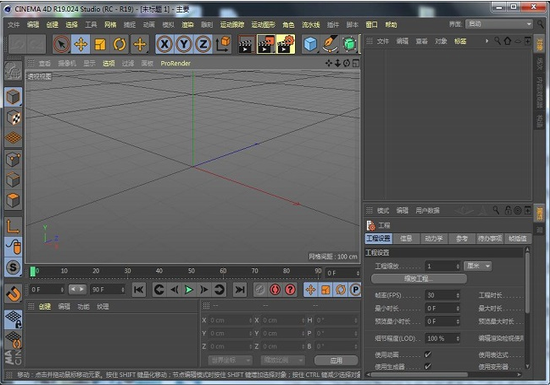This screenshot has width=550, height=385.
Task: Click the 细节程度(LOD) percent stepper
Action: pos(458,338)
